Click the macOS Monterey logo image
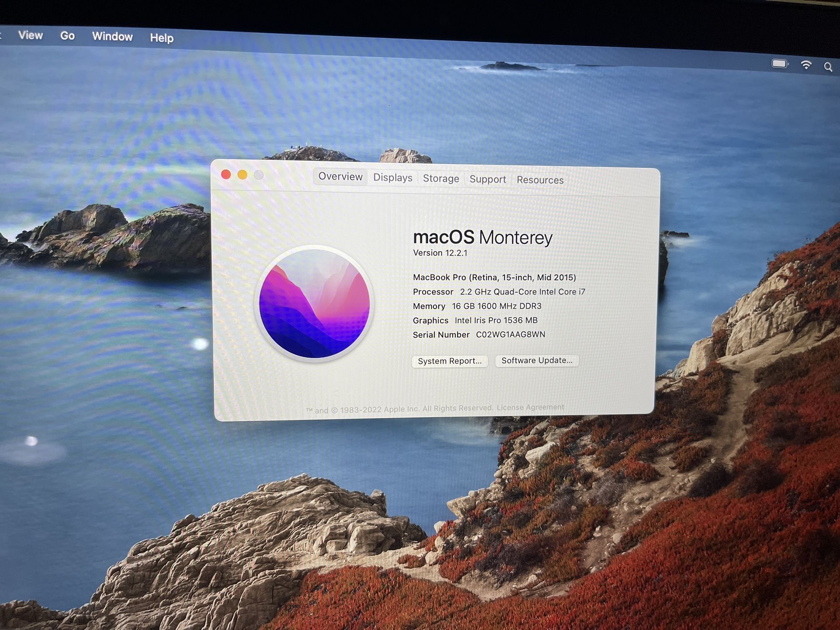The height and width of the screenshot is (630, 840). click(x=314, y=304)
